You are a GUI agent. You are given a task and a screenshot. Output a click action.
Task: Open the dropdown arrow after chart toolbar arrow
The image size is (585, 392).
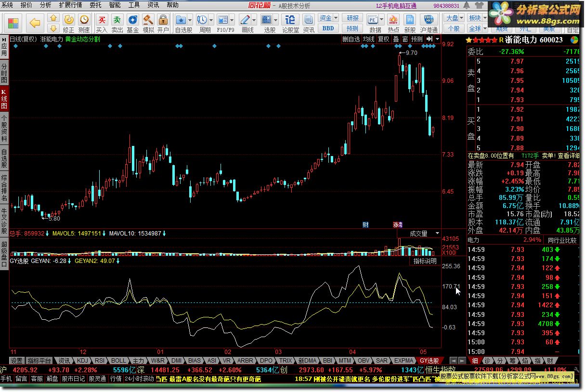(437, 39)
